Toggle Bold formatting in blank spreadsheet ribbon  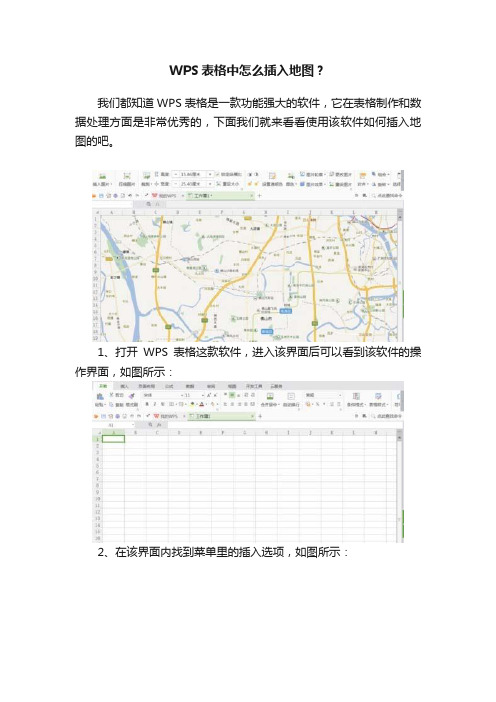coord(147,404)
